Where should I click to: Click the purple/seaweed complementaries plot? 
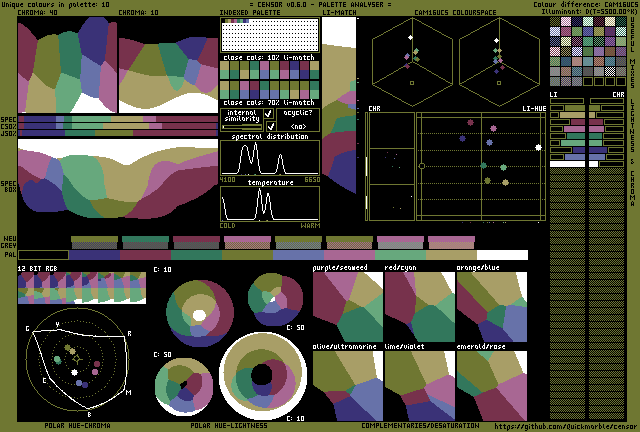tap(348, 307)
